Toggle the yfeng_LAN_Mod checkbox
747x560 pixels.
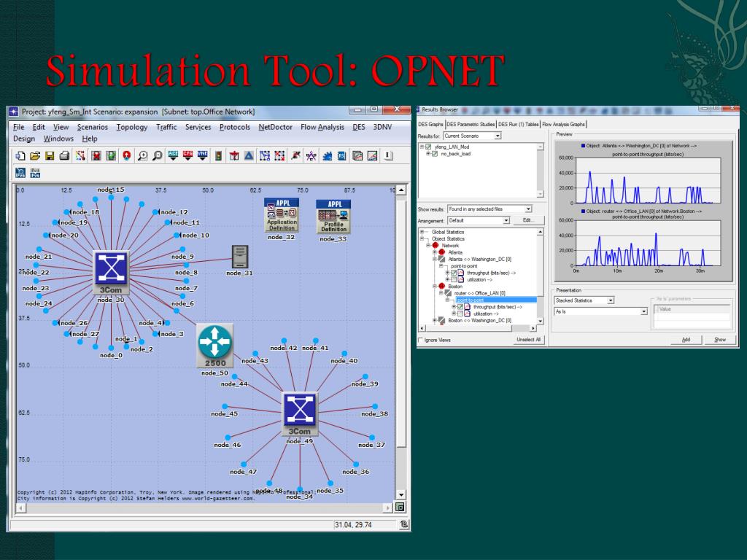pyautogui.click(x=428, y=147)
